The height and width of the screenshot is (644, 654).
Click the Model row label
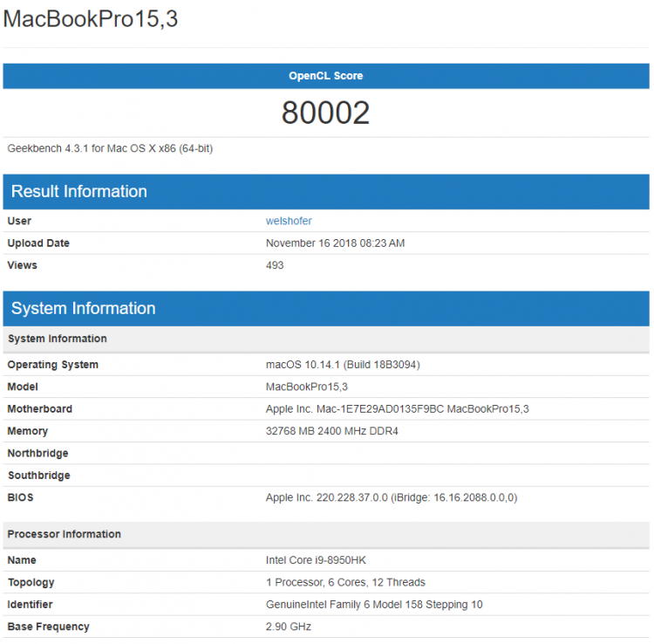coord(23,387)
